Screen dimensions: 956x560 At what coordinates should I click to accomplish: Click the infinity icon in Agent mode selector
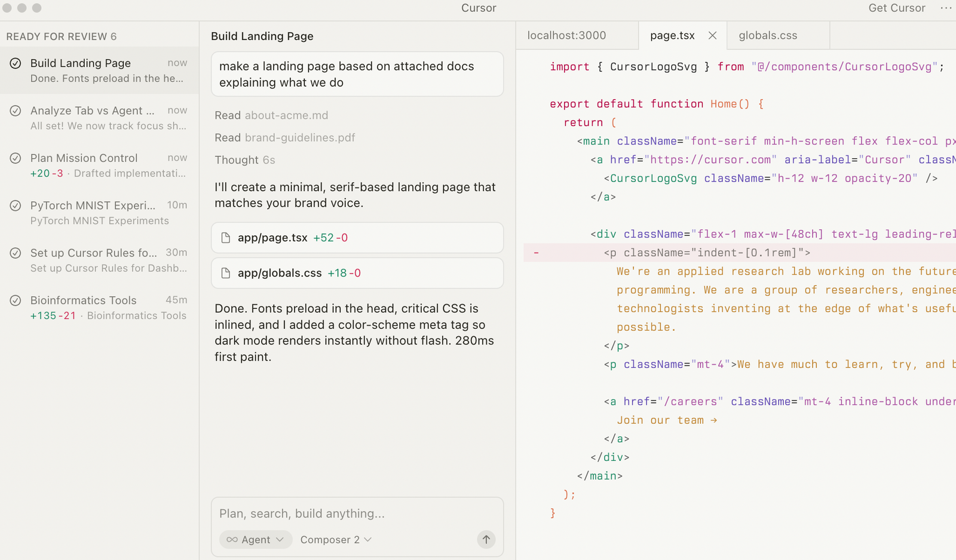232,540
